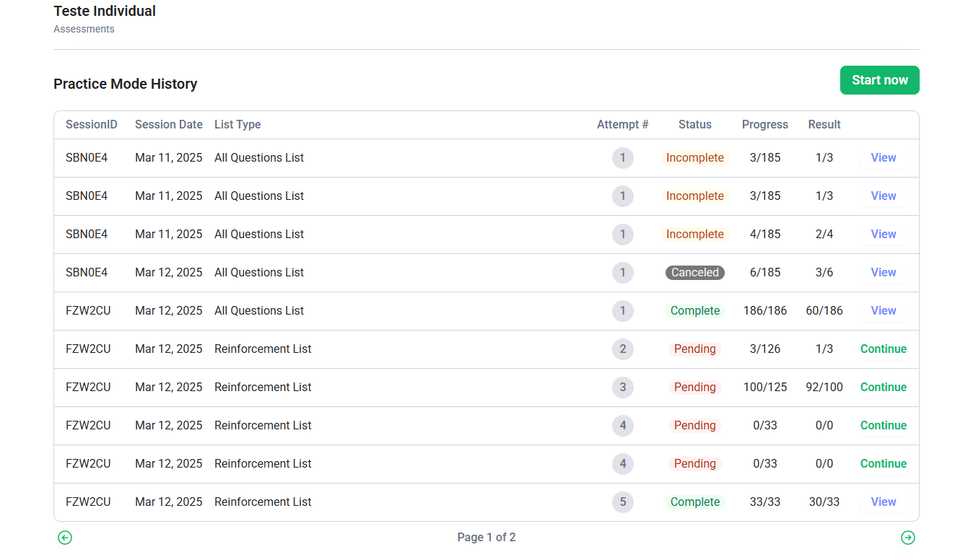
Task: Click Mar 11, 2025 in the 4/185 row
Action: pyautogui.click(x=169, y=235)
